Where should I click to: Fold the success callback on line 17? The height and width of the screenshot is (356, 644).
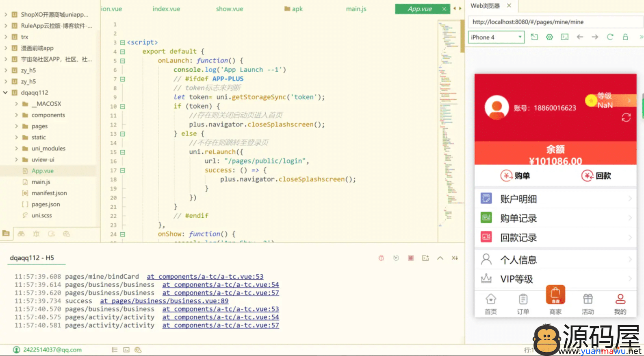pyautogui.click(x=122, y=170)
